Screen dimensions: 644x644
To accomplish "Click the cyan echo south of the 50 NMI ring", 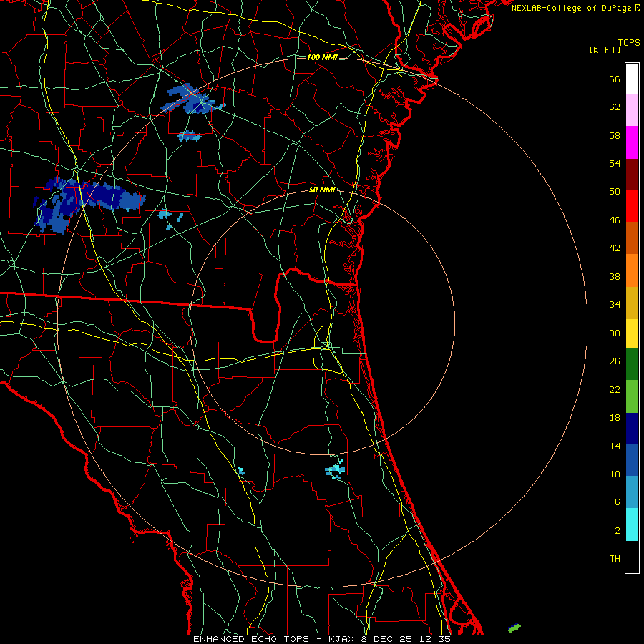I will [335, 470].
